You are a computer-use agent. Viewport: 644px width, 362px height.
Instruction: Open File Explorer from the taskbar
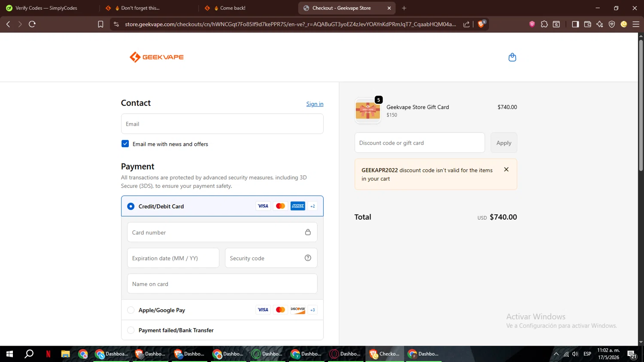(65, 354)
